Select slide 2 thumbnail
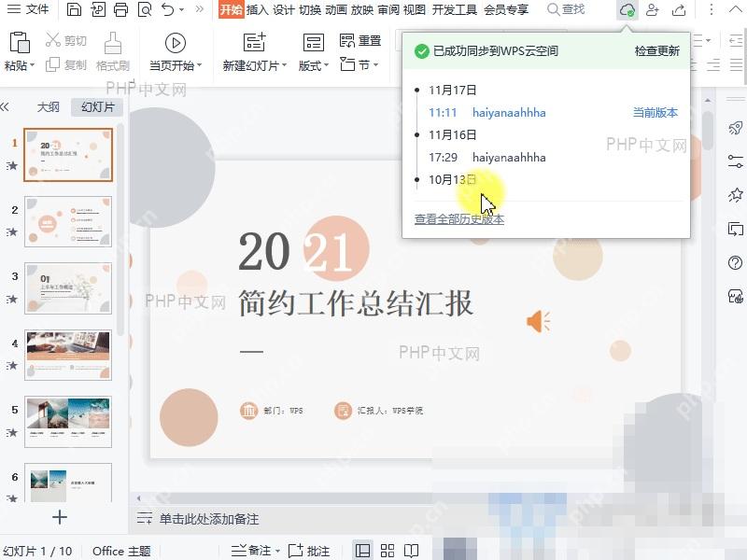Screen dimensions: 747x560 (x=68, y=221)
